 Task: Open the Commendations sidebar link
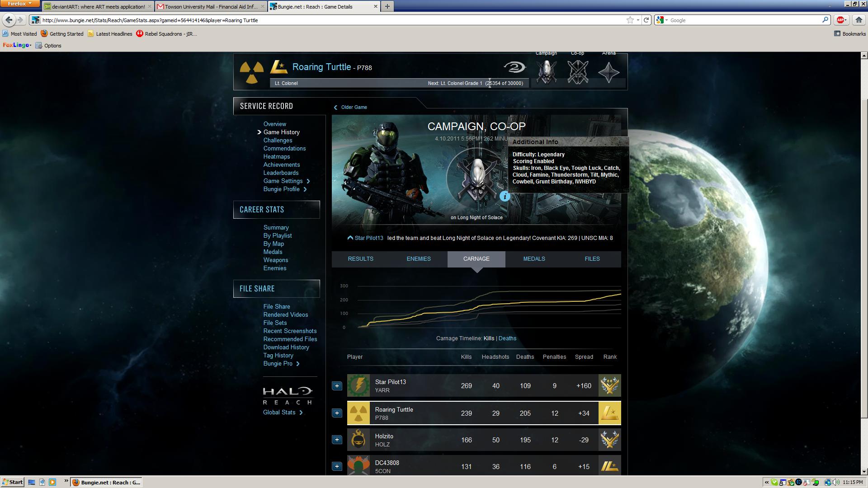tap(284, 149)
